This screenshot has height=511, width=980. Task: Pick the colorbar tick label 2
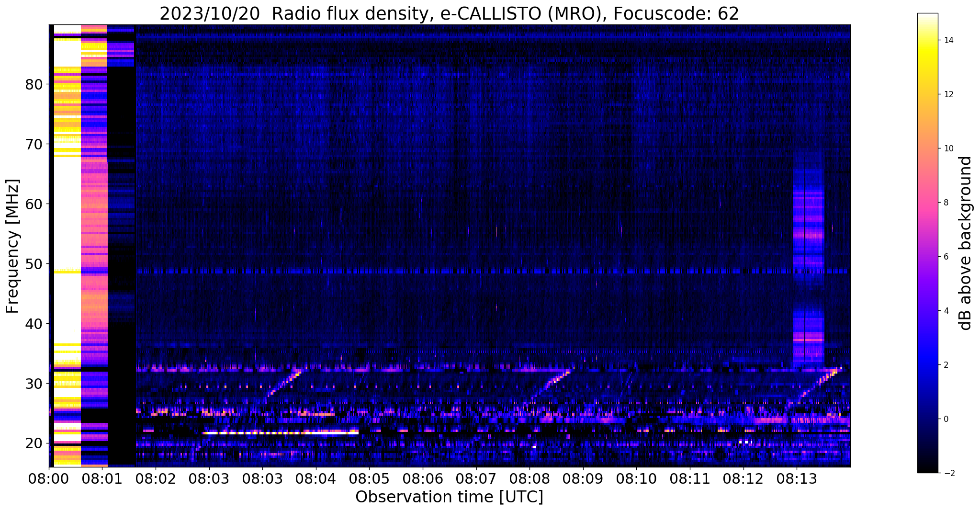click(x=946, y=365)
